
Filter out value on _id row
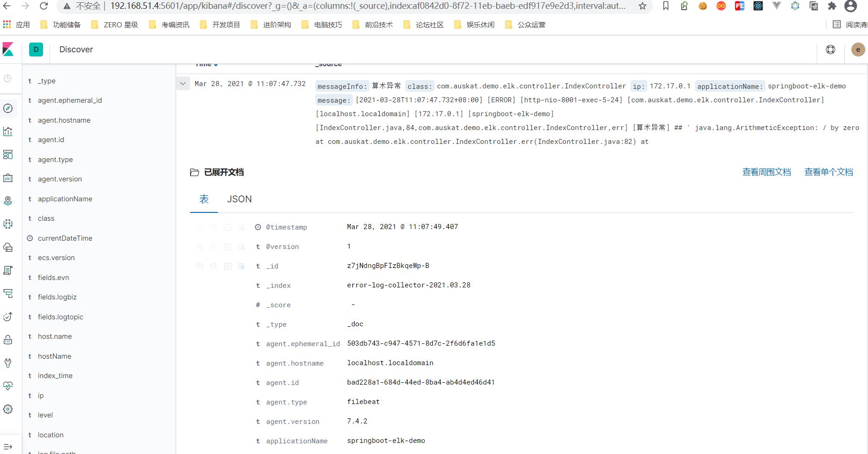pyautogui.click(x=214, y=266)
